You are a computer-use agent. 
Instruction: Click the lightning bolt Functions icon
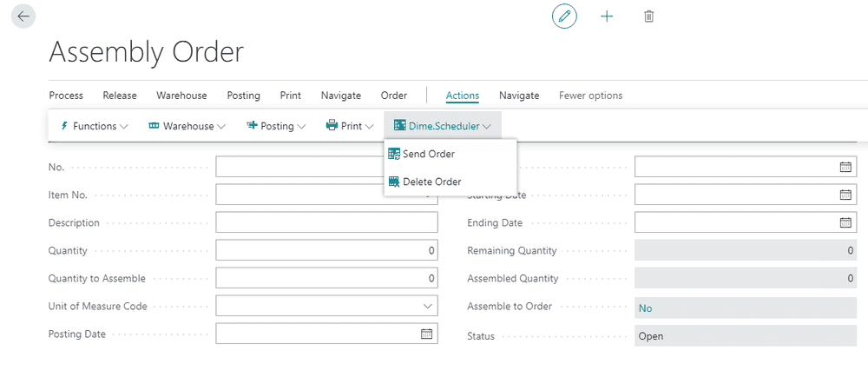point(63,126)
